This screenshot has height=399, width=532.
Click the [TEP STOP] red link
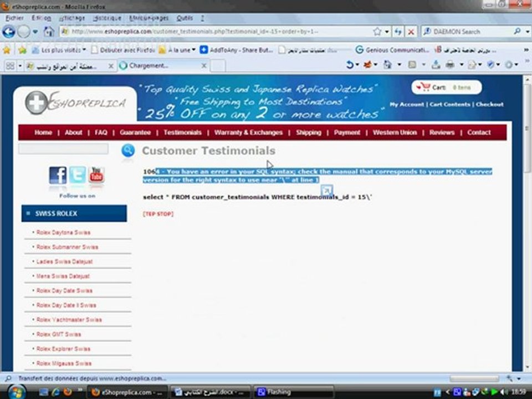click(158, 214)
